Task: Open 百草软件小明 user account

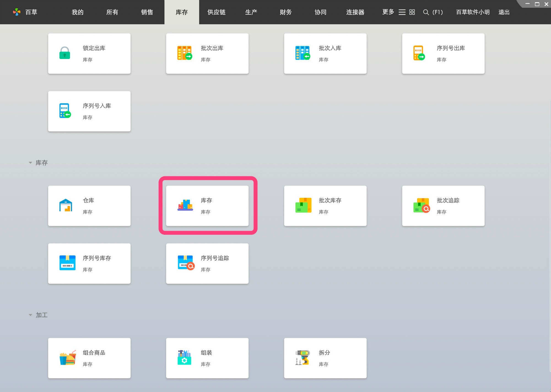Action: [473, 12]
